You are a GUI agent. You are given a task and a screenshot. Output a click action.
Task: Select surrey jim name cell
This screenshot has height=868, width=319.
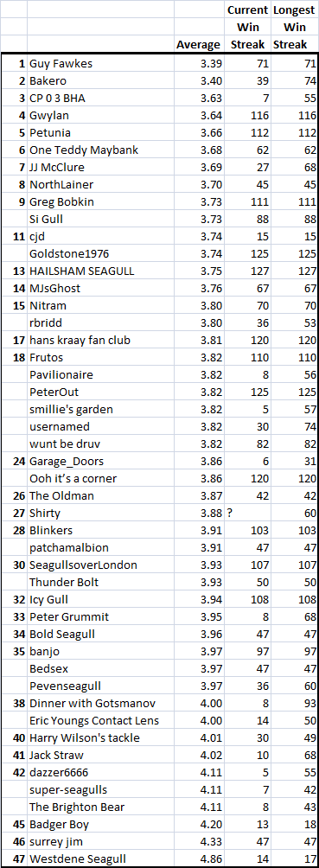coord(100,842)
